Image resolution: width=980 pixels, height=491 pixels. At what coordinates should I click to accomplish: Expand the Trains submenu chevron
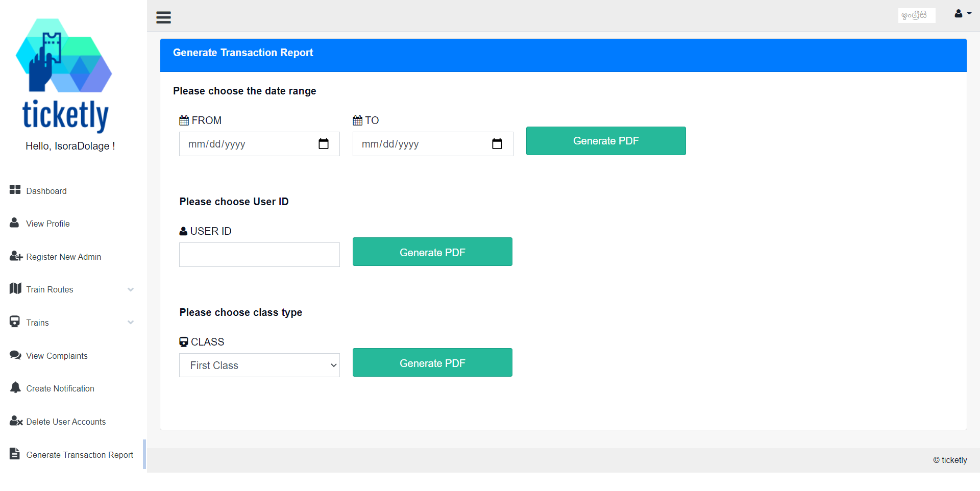point(131,323)
